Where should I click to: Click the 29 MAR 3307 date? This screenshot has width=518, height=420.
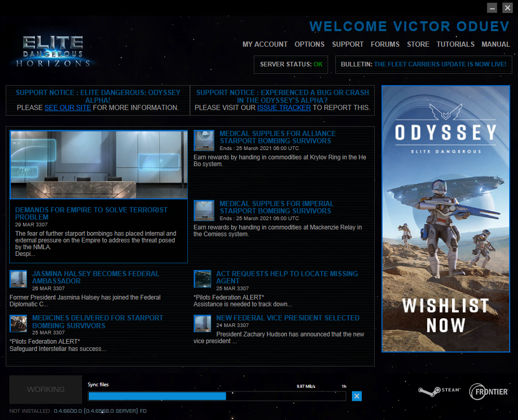pos(31,224)
